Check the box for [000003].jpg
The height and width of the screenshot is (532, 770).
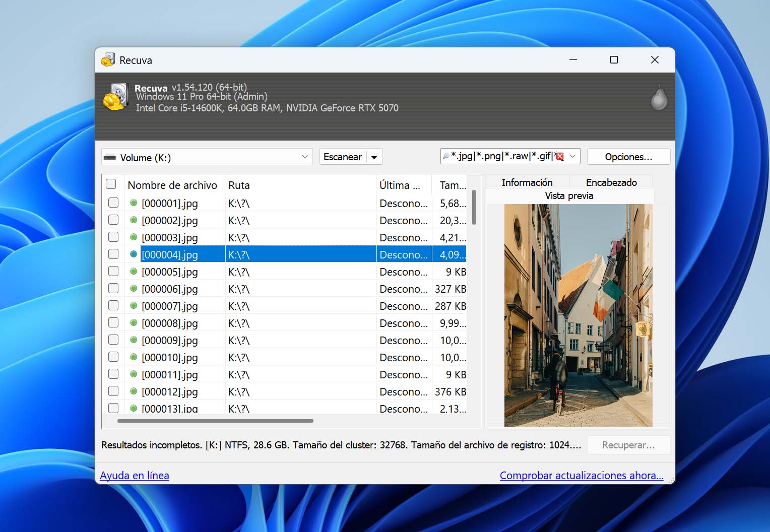tap(113, 237)
